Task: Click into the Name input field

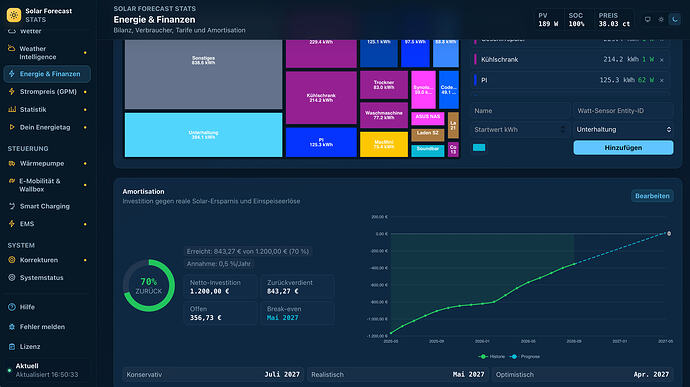Action: point(521,111)
